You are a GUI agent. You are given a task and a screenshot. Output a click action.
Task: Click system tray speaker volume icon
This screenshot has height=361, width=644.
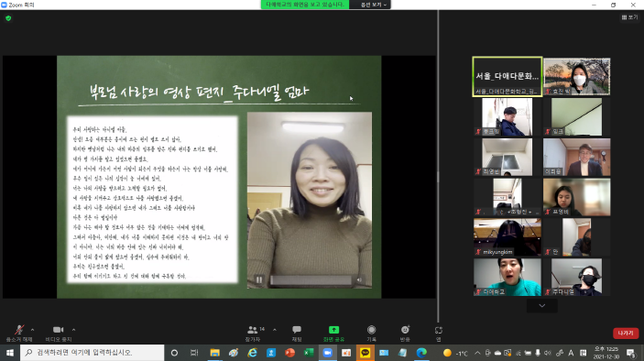(548, 353)
